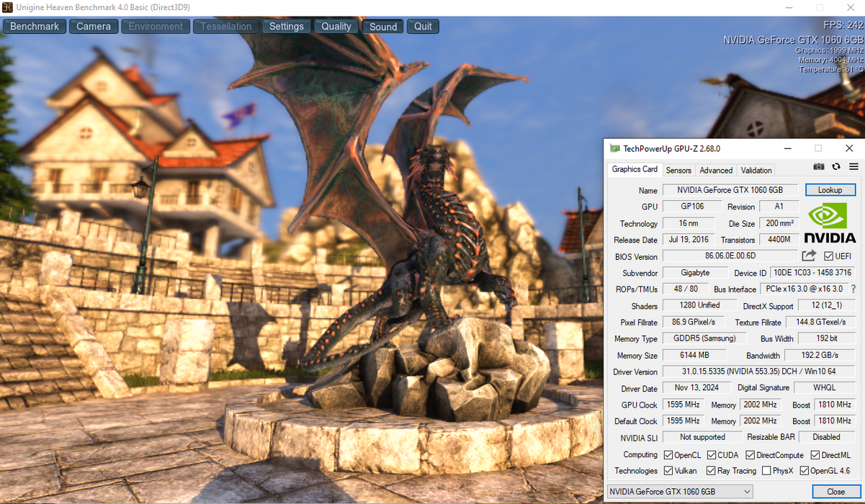Click the Benchmark button in Heaven
The image size is (865, 504).
point(35,27)
